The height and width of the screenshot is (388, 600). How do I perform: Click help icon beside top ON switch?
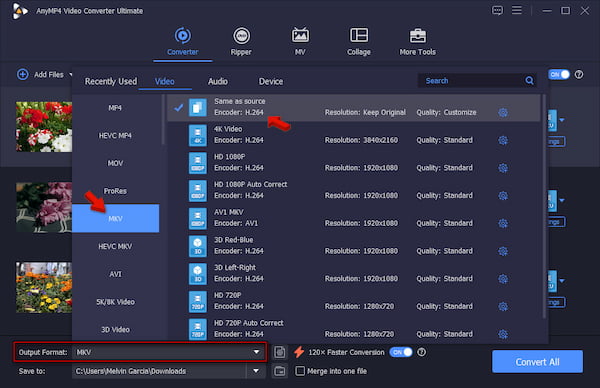[579, 75]
